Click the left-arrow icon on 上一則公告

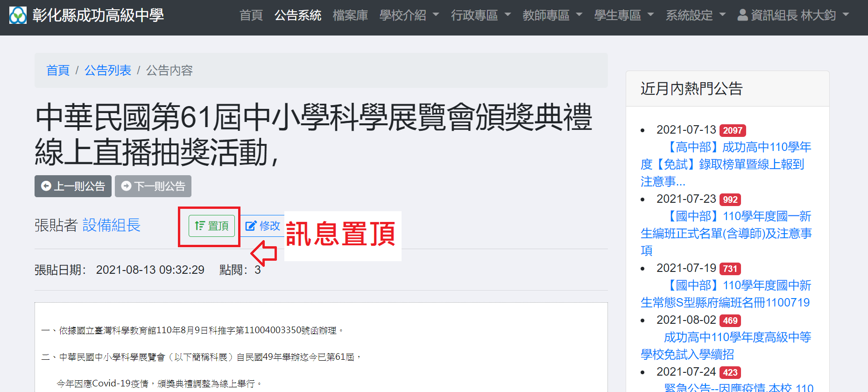click(46, 186)
